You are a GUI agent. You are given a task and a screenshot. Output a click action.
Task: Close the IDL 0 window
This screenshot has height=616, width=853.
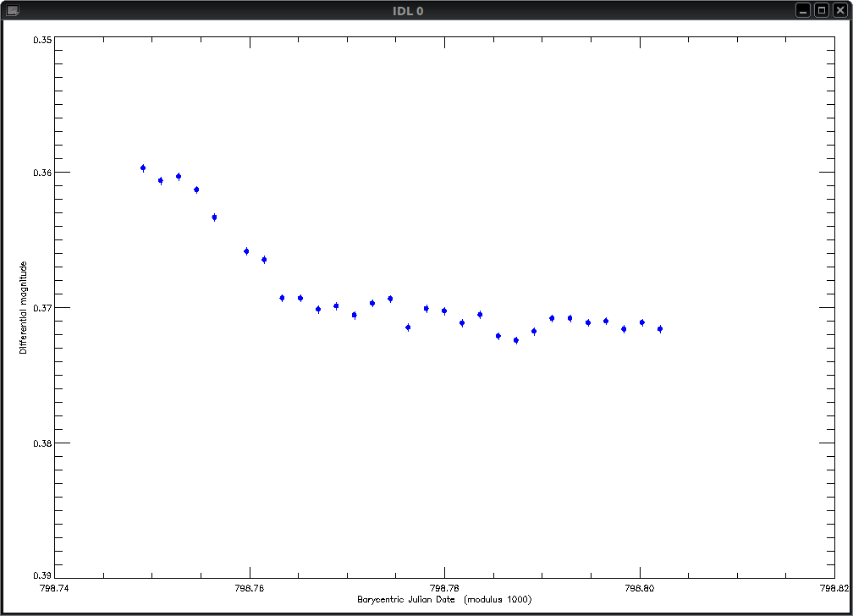(840, 10)
